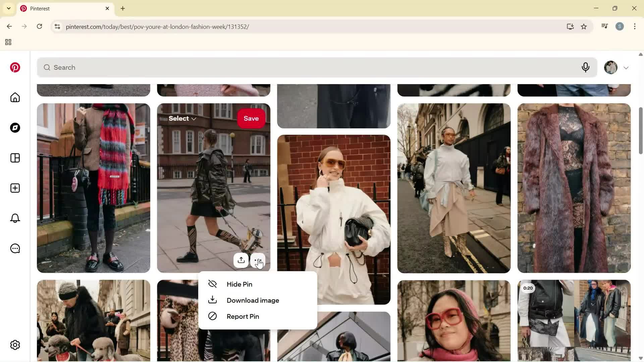Save the pin with the red Save button
The image size is (644, 362).
tap(251, 118)
